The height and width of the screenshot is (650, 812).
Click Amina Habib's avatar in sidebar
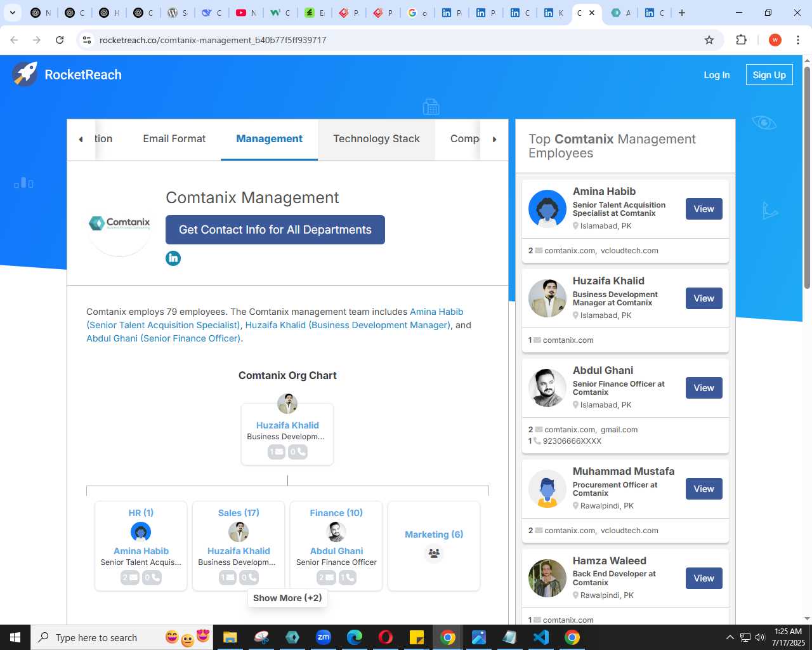click(547, 209)
